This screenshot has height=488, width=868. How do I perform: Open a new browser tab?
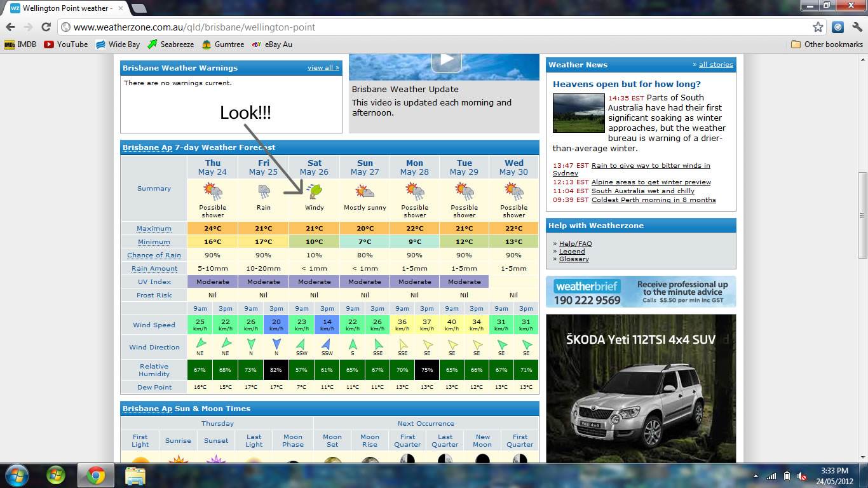pyautogui.click(x=139, y=8)
